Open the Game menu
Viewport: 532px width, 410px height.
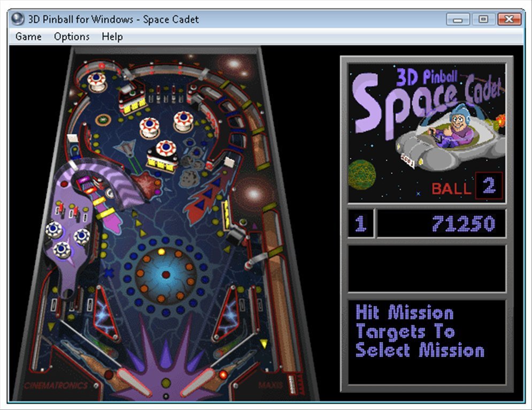28,37
